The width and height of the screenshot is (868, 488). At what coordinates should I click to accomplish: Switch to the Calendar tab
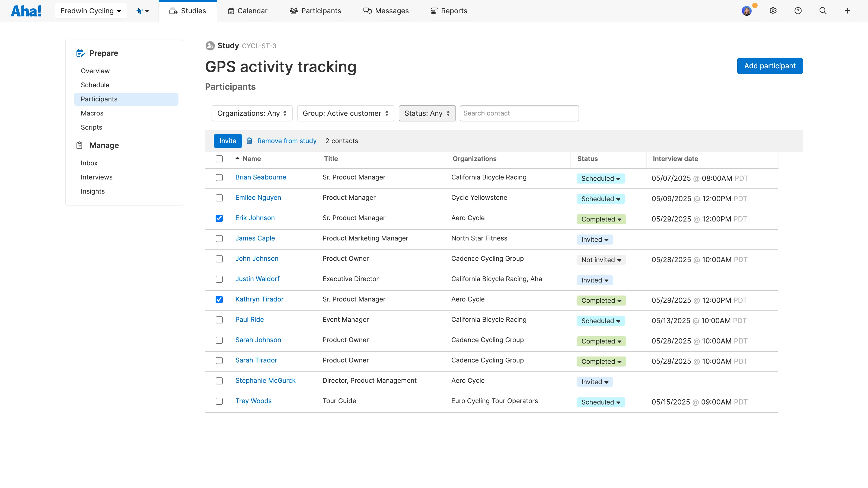(x=247, y=11)
